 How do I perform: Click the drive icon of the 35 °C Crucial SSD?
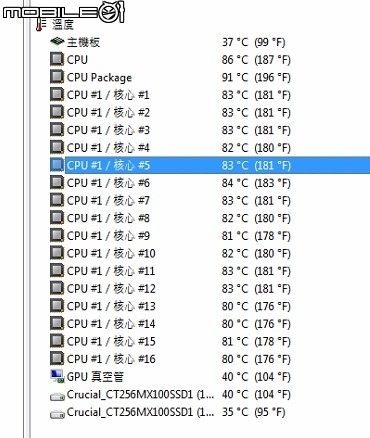point(57,414)
